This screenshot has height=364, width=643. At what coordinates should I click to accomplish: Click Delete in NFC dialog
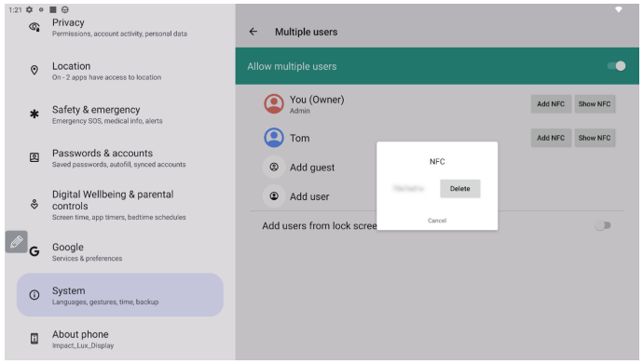(459, 189)
